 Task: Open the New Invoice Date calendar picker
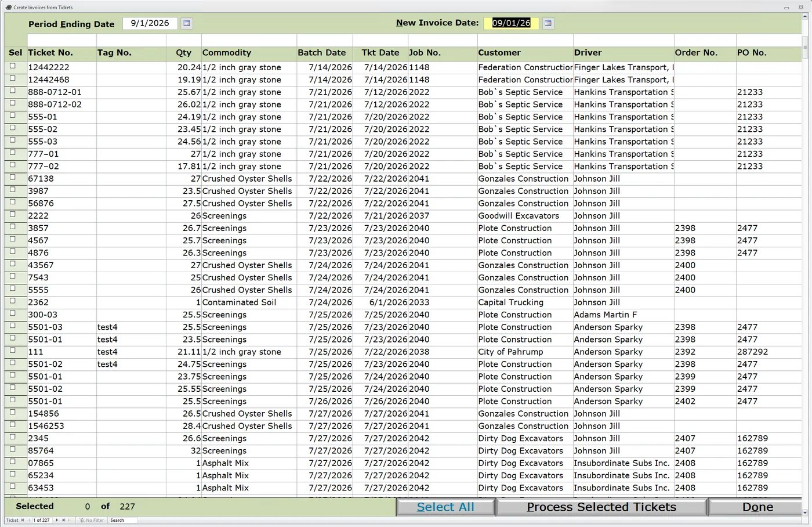coord(548,23)
